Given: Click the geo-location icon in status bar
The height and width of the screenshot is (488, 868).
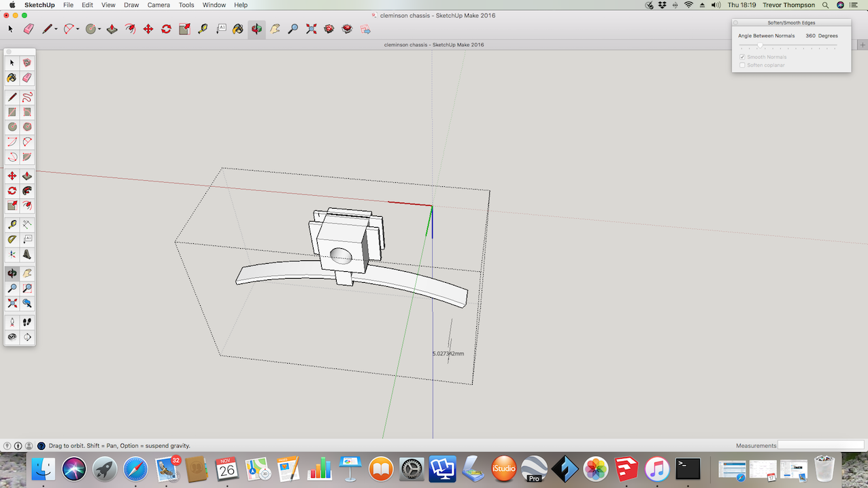Looking at the screenshot, I should tap(7, 446).
